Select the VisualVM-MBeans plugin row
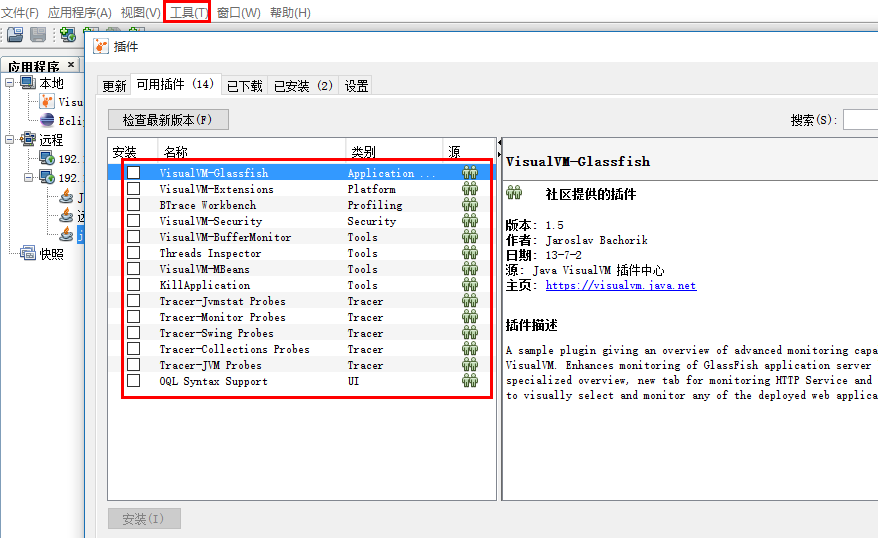 [x=302, y=269]
